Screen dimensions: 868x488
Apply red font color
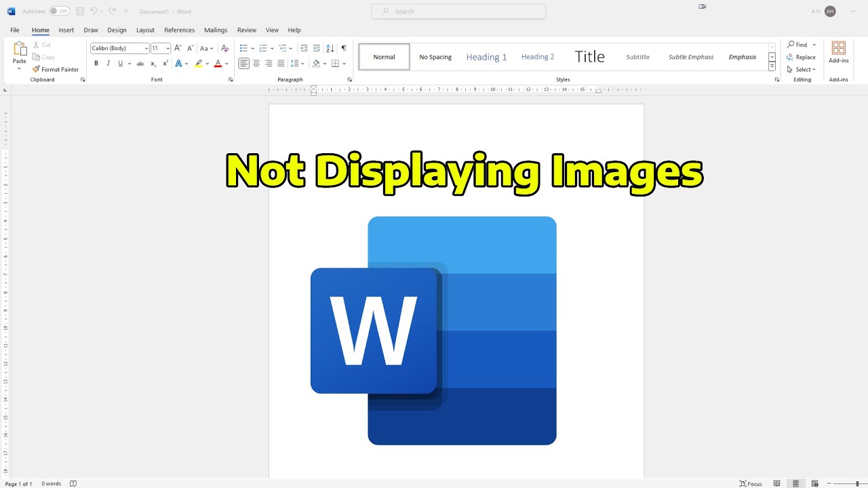coord(218,64)
